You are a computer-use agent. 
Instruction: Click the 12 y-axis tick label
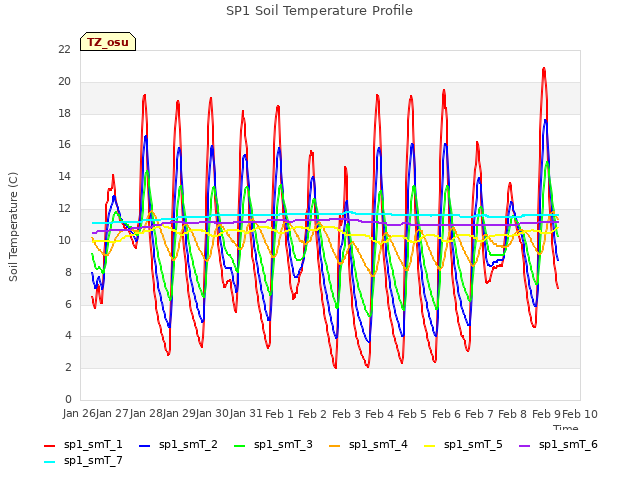(x=64, y=209)
